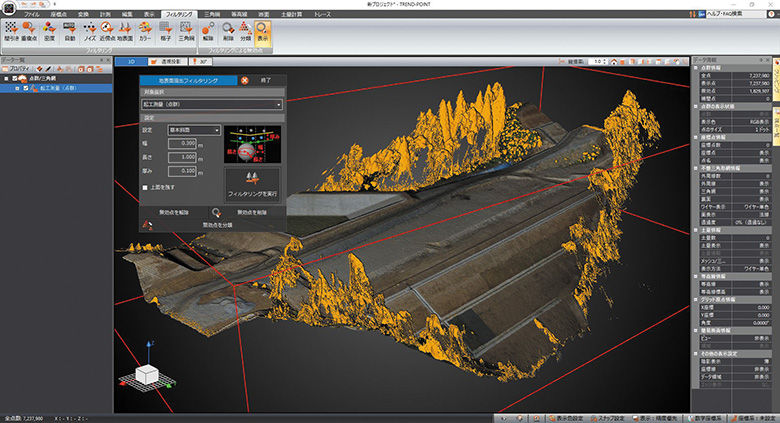Click the 長さ length input field
Screen dimensions: 780x423
point(182,157)
